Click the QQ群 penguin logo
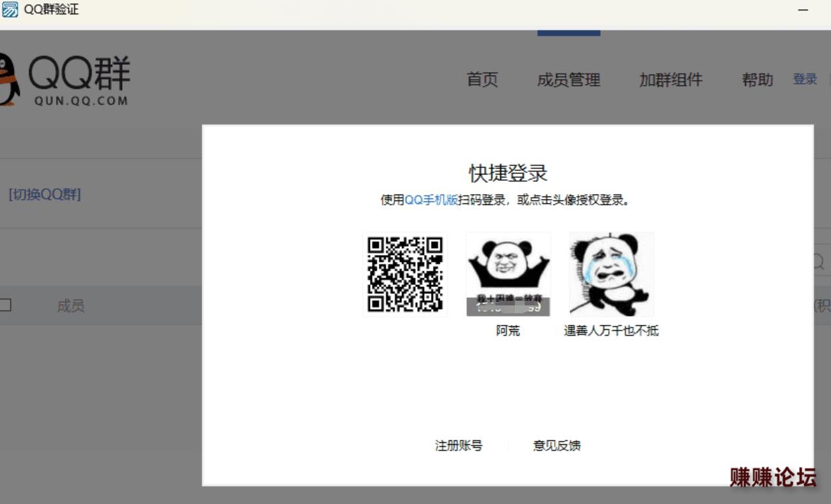 coord(66,81)
